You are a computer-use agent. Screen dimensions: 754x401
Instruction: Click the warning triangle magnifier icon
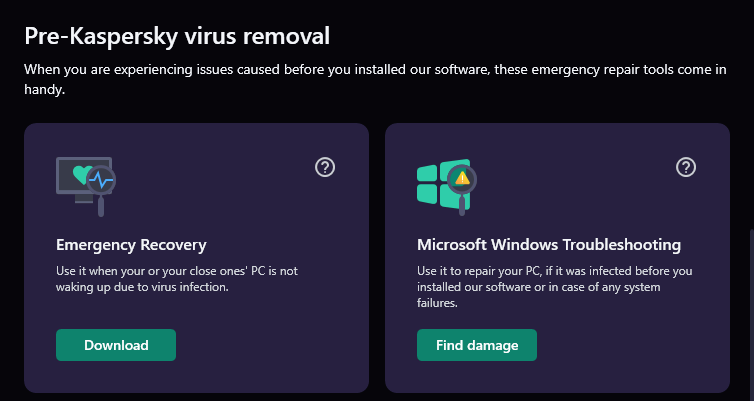tap(462, 180)
